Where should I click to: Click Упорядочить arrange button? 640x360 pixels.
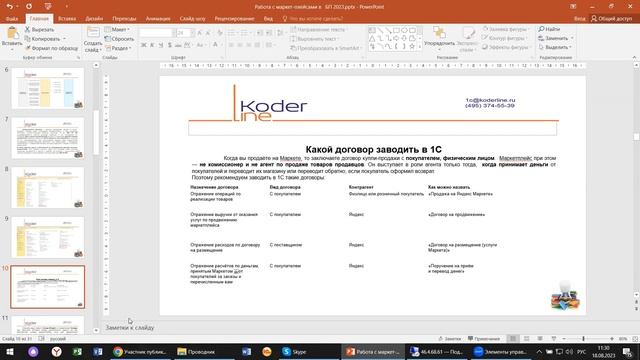coord(439,38)
